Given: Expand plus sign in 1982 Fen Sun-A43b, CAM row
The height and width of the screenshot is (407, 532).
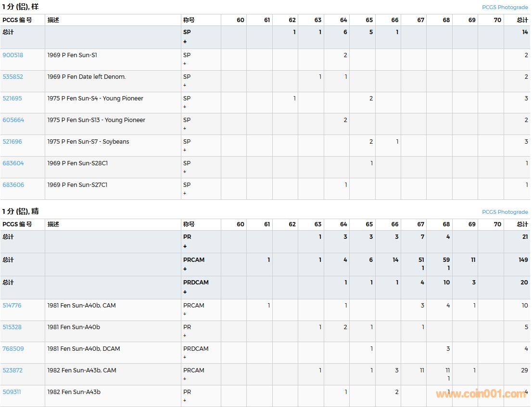Looking at the screenshot, I should click(x=185, y=379).
